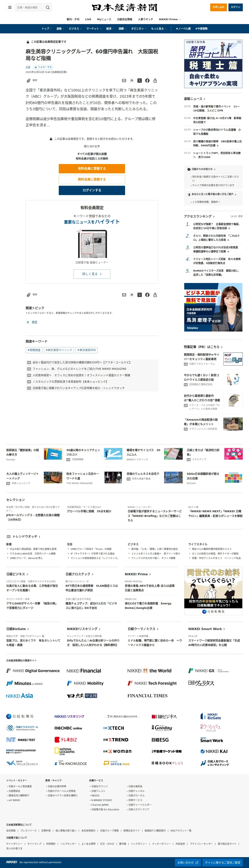
Task: Expand トップ navigation dropdown
Action: click(46, 29)
